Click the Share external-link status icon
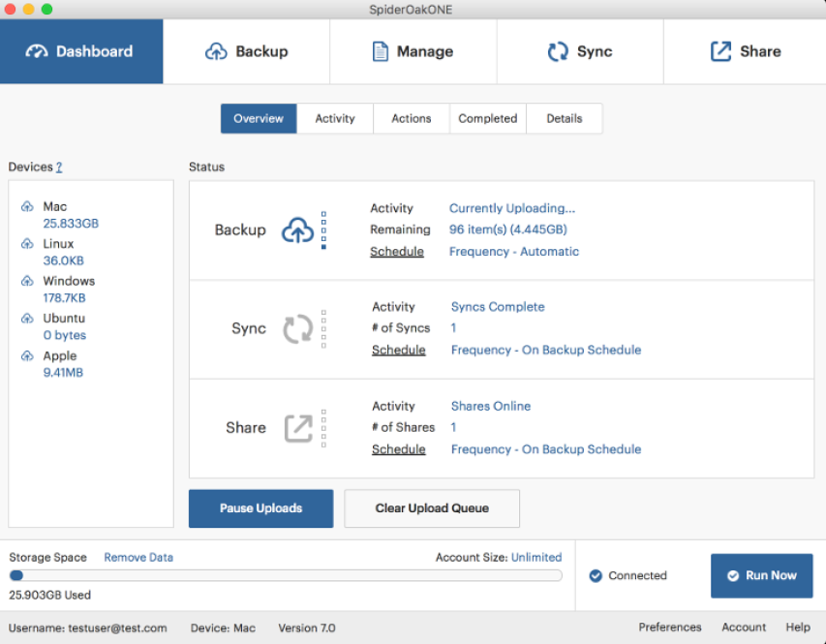This screenshot has height=644, width=826. (298, 428)
